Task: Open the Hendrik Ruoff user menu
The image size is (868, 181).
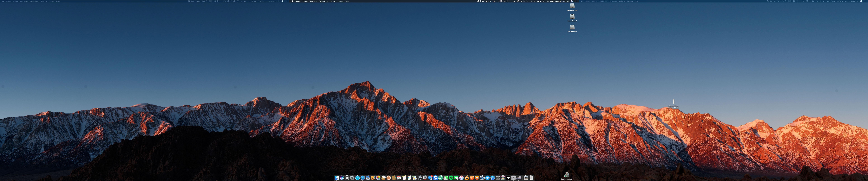Action: 560,1
